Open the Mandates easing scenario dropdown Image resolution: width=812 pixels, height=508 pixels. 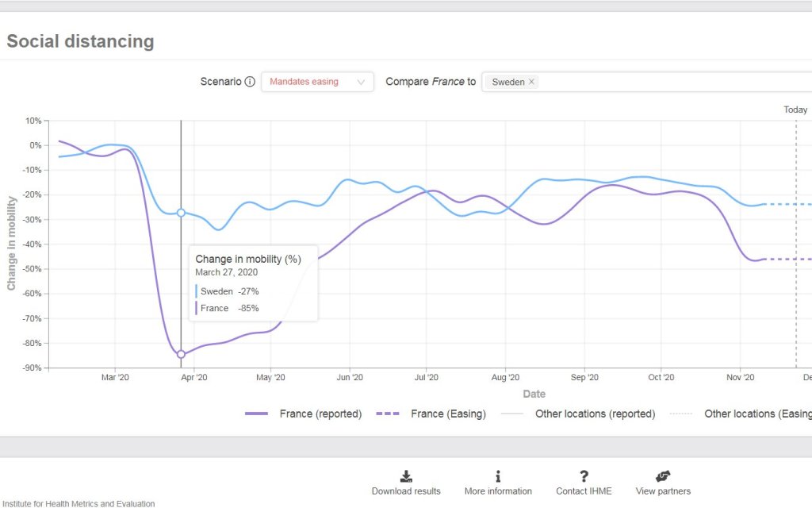pos(316,82)
